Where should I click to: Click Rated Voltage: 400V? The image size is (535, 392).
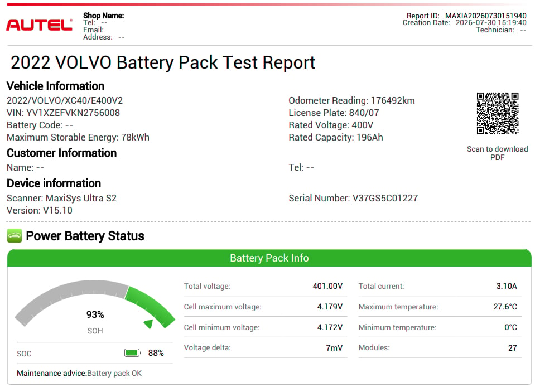(331, 125)
